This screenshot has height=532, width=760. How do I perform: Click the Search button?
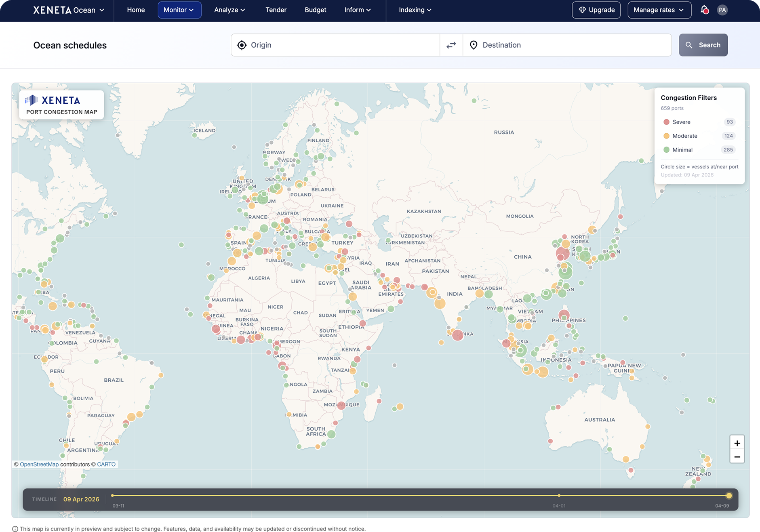tap(703, 45)
